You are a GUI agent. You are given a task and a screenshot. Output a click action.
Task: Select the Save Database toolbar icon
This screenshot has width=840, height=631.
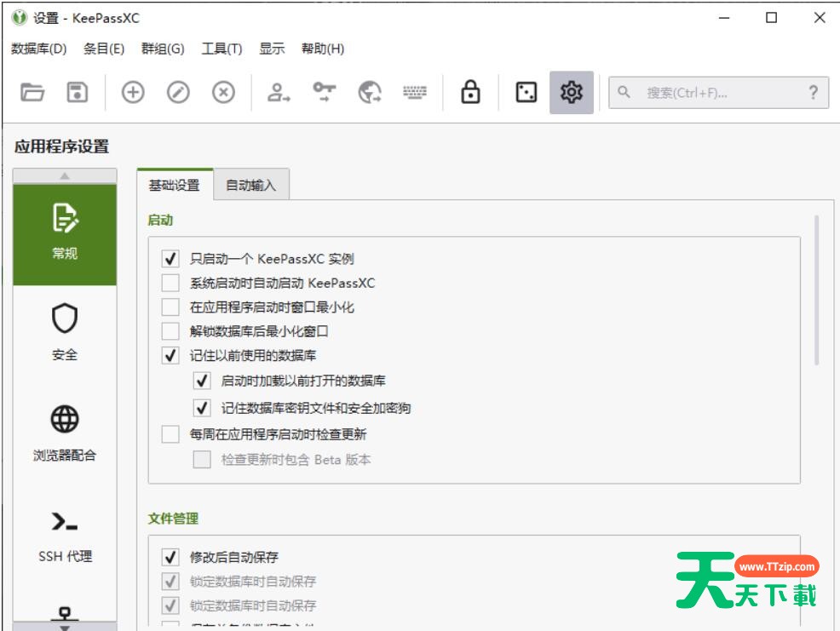point(77,94)
